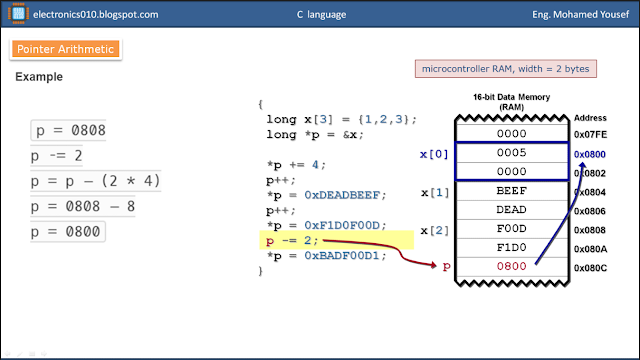
Task: Select code line '*p = 0xF1D0F00D;'
Action: 326,225
